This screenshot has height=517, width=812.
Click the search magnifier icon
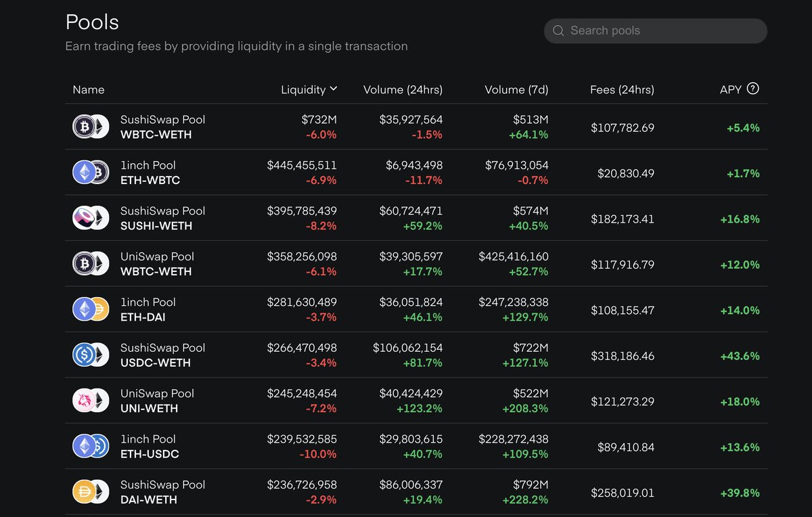pyautogui.click(x=558, y=30)
